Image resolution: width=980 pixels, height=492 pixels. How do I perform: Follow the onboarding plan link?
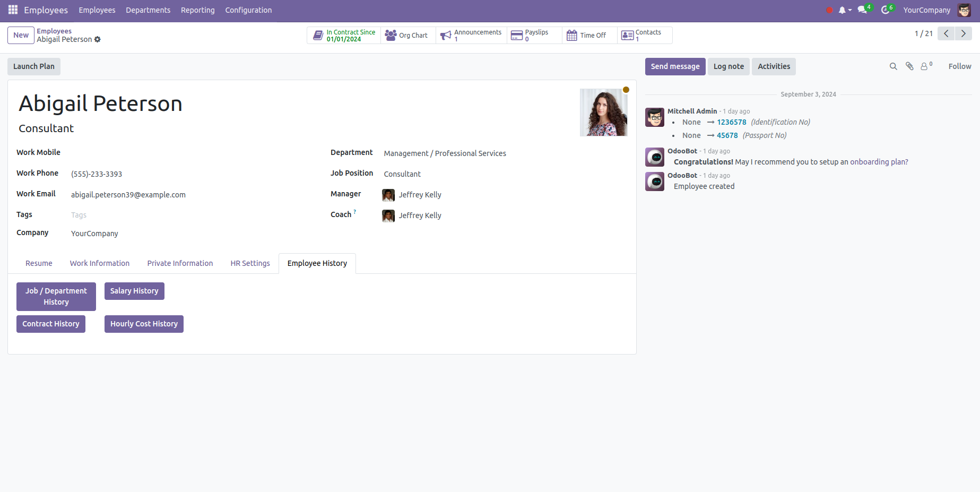879,162
